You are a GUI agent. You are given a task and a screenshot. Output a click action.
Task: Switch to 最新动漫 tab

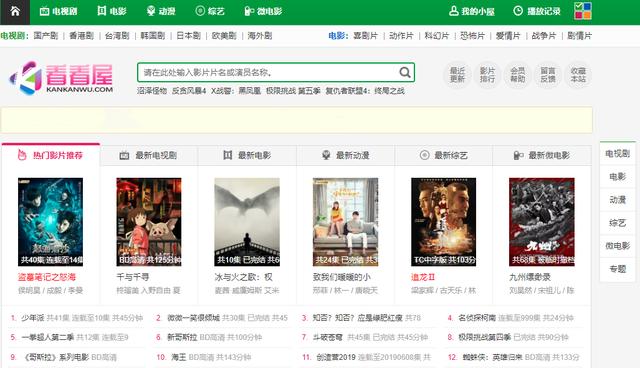(x=345, y=155)
